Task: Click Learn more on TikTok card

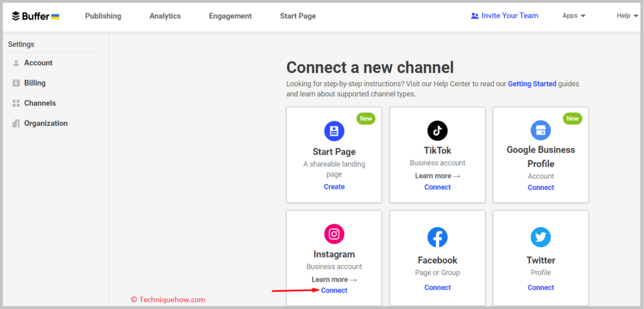Action: [438, 176]
